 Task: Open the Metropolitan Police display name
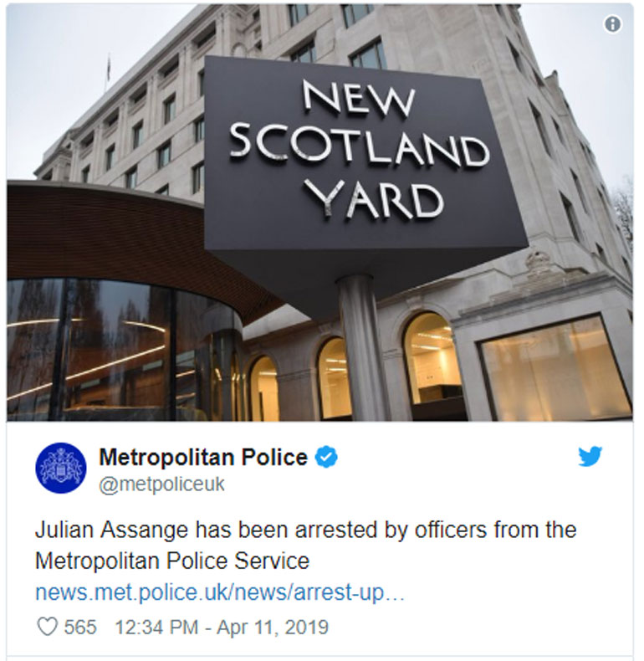(x=203, y=458)
